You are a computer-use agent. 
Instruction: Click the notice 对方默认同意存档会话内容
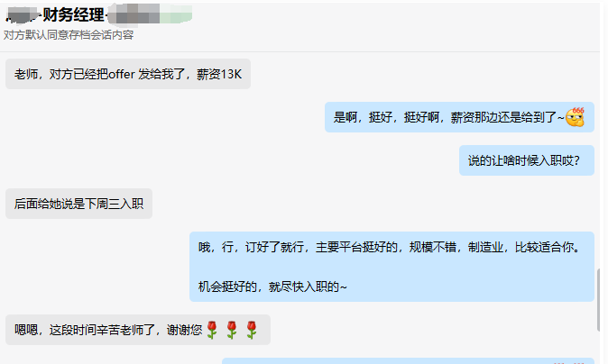coord(69,35)
